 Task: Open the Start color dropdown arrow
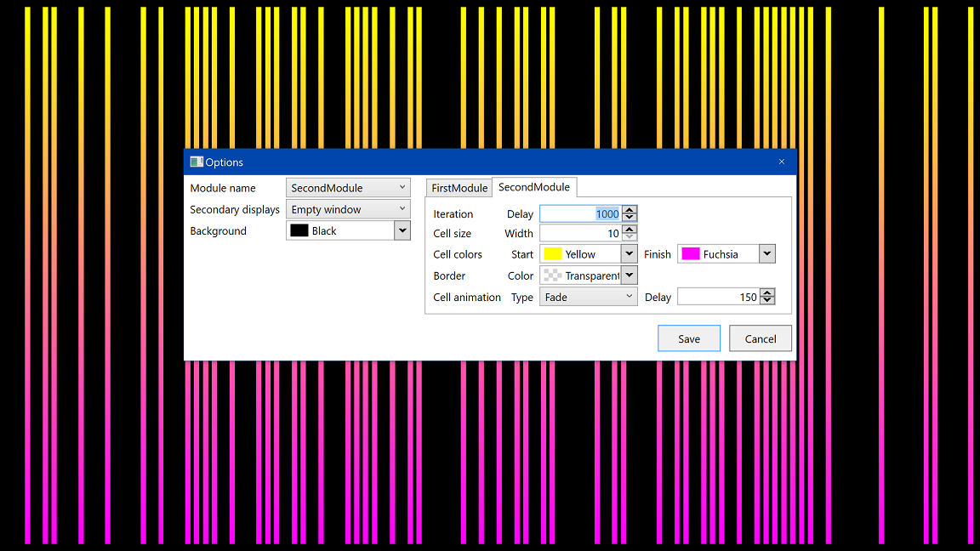point(630,253)
